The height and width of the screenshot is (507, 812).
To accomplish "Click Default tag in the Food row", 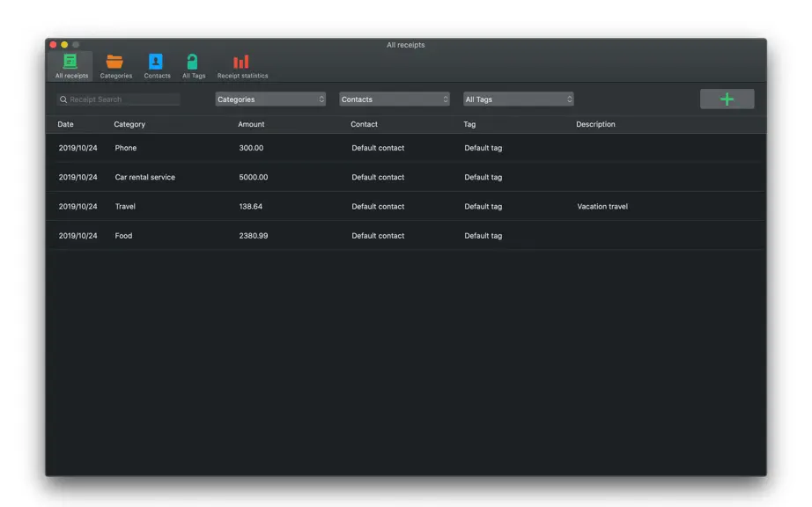I will pyautogui.click(x=484, y=235).
